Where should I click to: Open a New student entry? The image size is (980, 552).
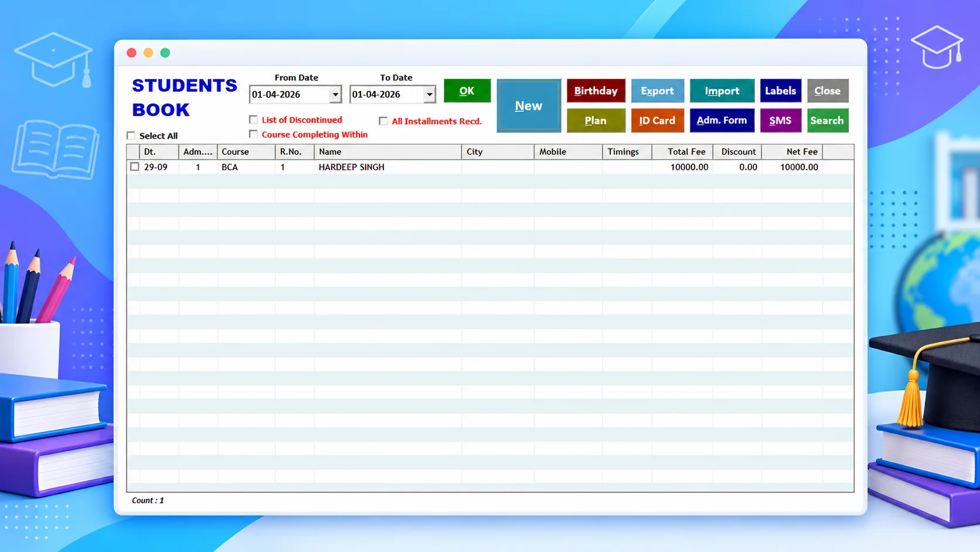tap(529, 106)
